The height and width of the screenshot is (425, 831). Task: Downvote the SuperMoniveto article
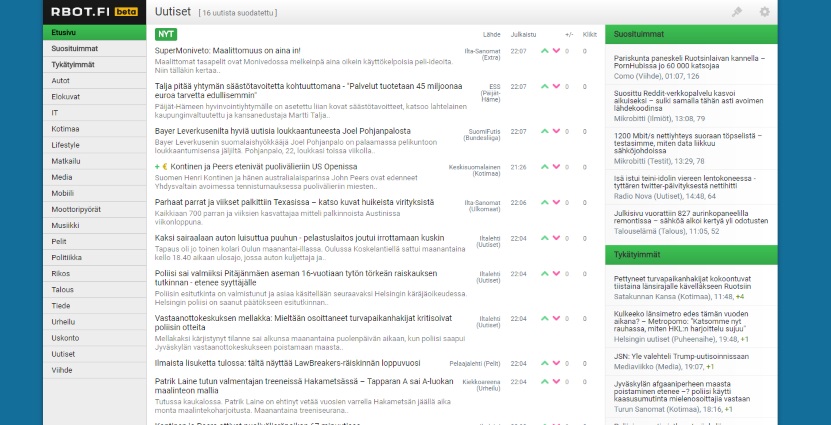pyautogui.click(x=556, y=51)
